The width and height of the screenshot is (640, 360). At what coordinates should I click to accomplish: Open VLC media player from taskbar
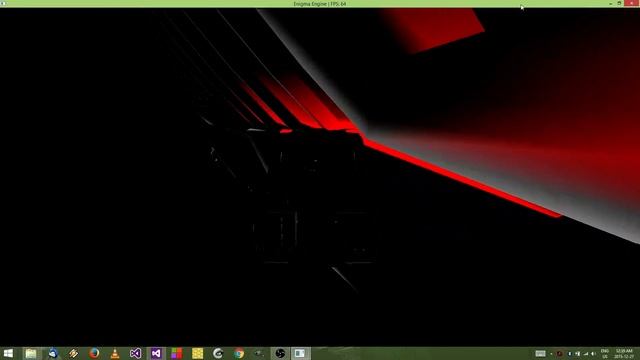click(x=115, y=353)
